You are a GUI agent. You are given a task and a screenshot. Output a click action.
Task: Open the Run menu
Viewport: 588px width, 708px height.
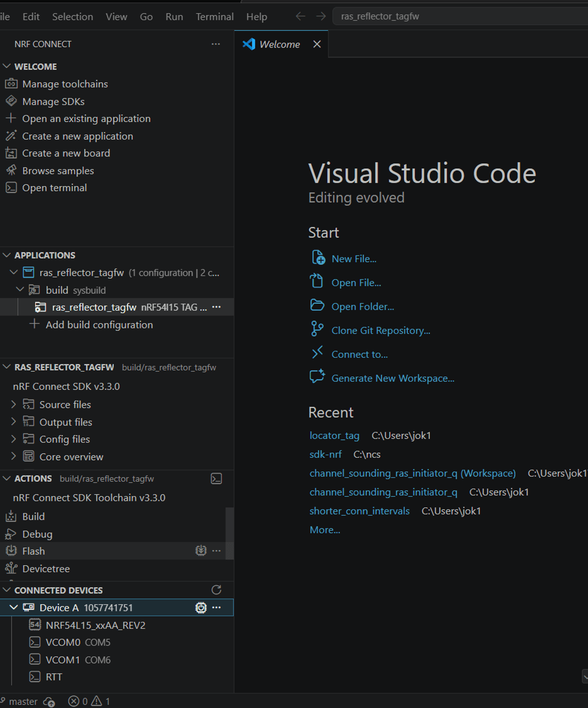pos(174,17)
